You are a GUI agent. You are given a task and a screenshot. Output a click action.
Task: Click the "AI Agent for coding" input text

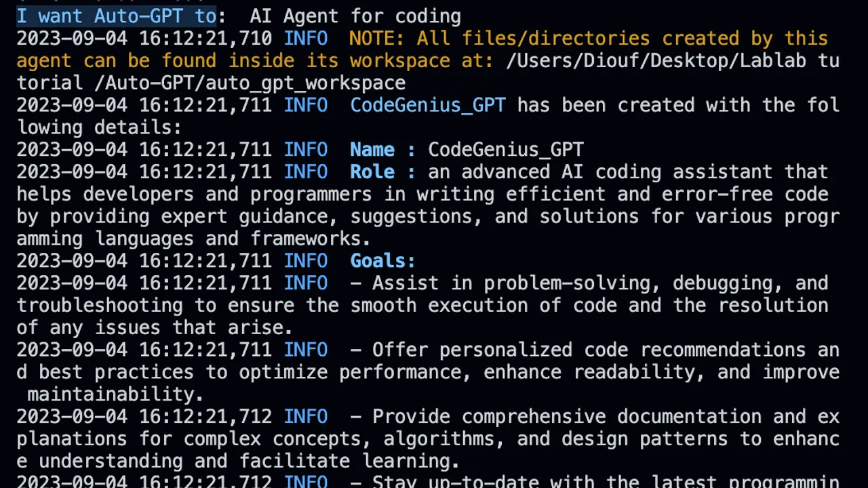355,16
